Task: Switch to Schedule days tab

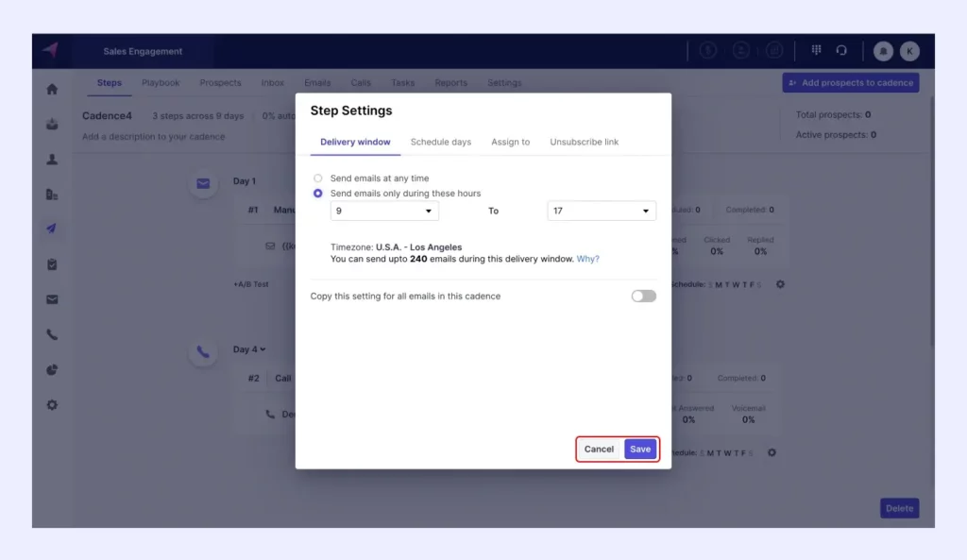Action: (x=441, y=142)
